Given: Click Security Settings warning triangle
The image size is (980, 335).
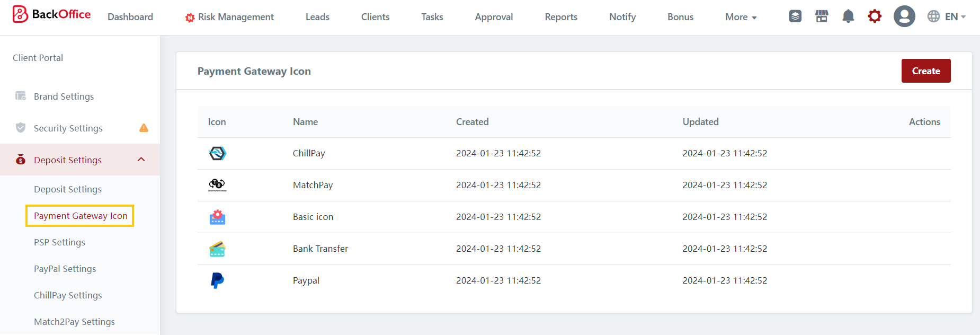Looking at the screenshot, I should (x=144, y=128).
